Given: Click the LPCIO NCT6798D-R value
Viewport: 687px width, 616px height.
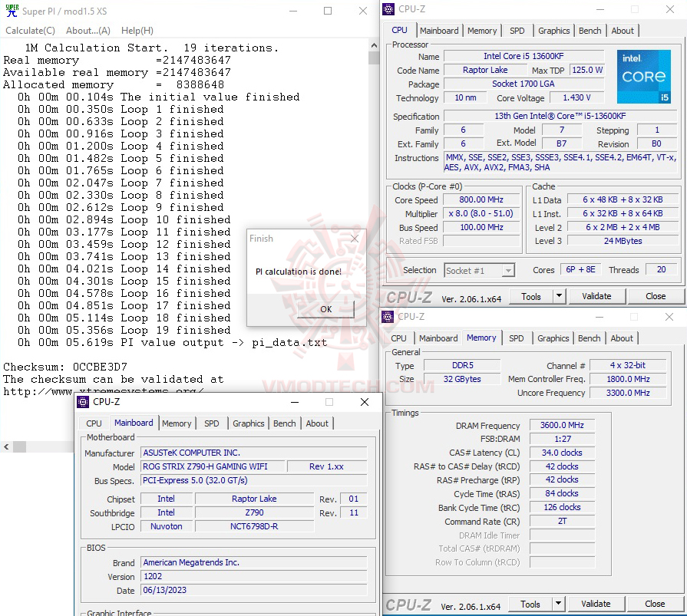Looking at the screenshot, I should coord(254,527).
